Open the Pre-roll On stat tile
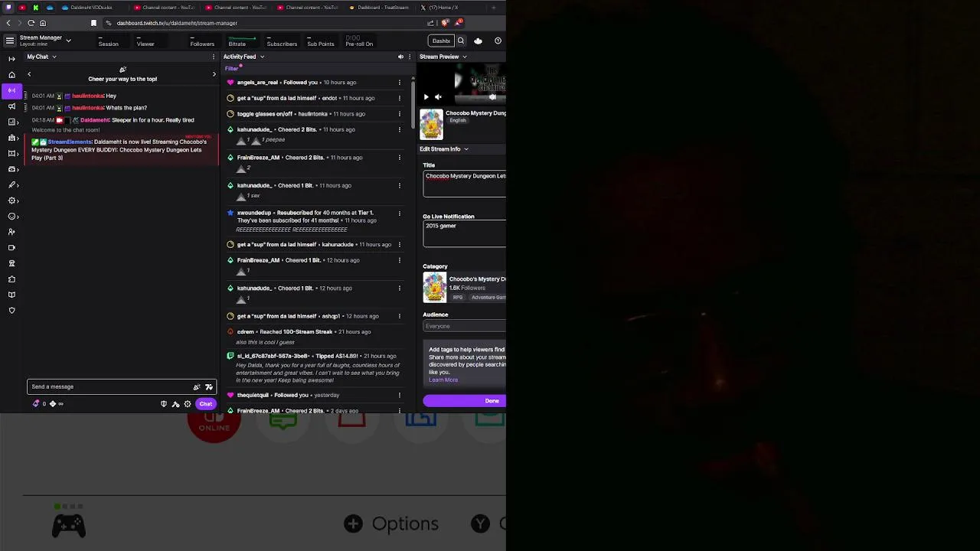Image resolution: width=980 pixels, height=551 pixels. [359, 41]
